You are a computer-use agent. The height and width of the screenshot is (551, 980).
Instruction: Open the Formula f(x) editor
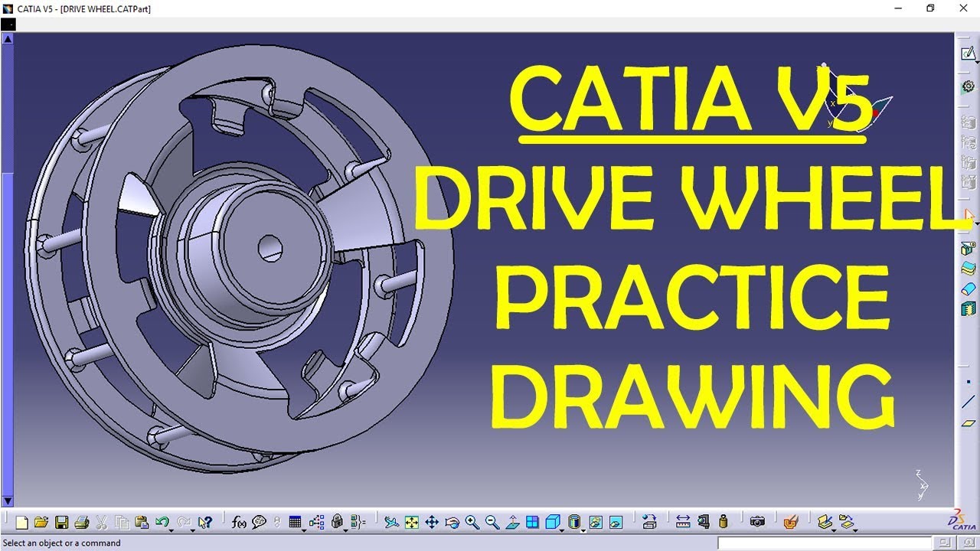[239, 523]
